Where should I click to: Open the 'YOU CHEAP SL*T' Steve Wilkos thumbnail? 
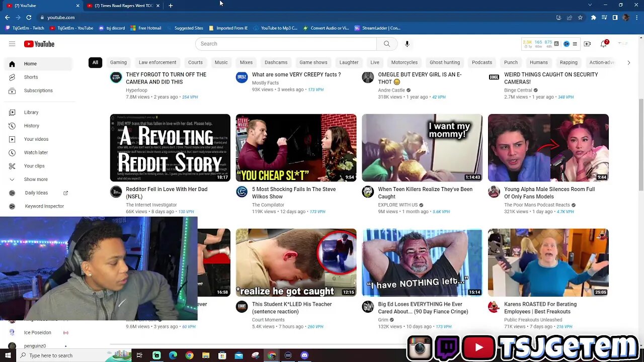pyautogui.click(x=296, y=148)
